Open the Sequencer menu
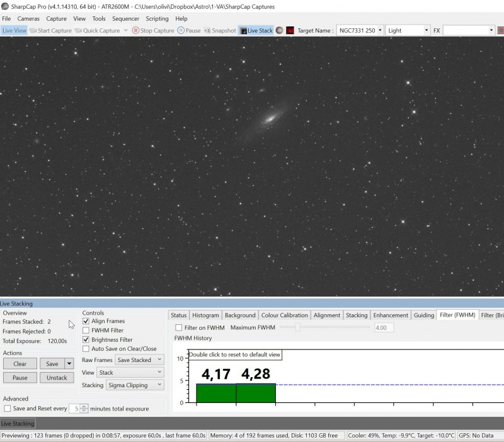Image resolution: width=504 pixels, height=442 pixels. pos(125,19)
